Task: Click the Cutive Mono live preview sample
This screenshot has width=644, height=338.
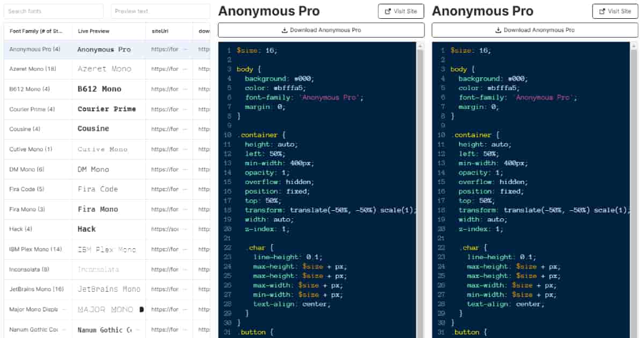Action: click(103, 149)
